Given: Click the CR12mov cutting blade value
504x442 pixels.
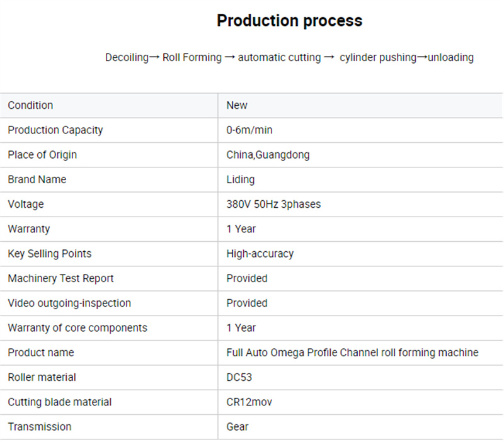Looking at the screenshot, I should 249,402.
